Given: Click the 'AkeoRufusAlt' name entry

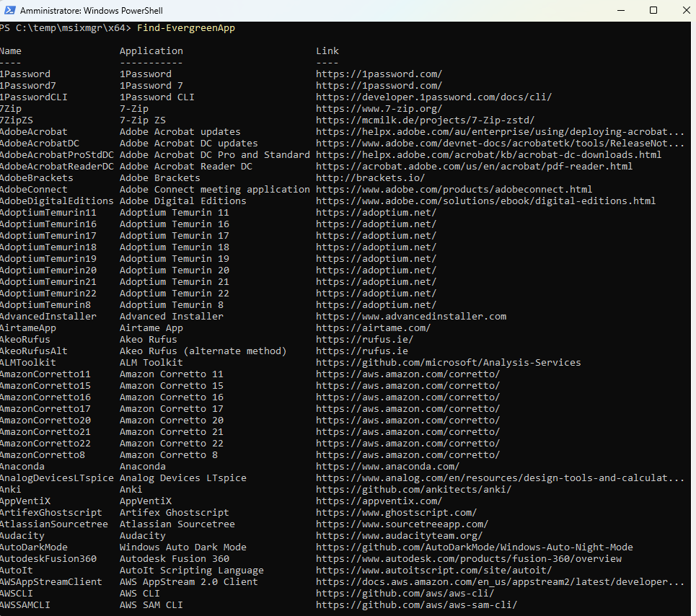Looking at the screenshot, I should 34,351.
